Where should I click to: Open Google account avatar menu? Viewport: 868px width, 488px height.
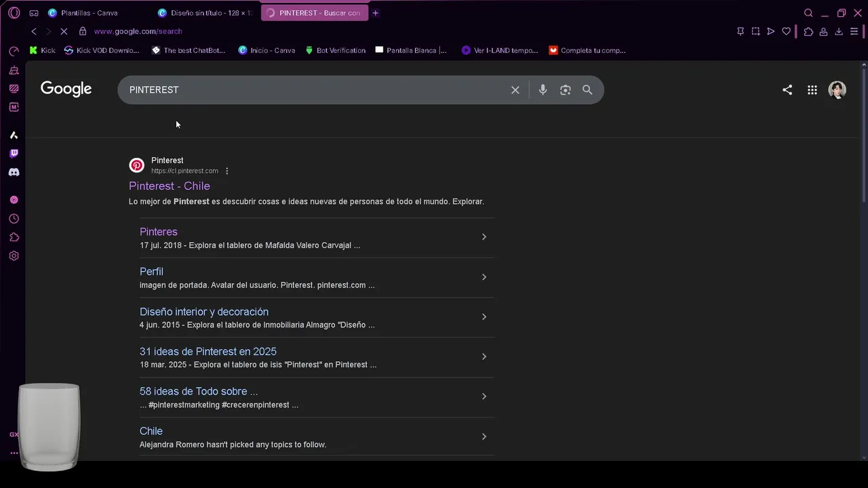(837, 89)
